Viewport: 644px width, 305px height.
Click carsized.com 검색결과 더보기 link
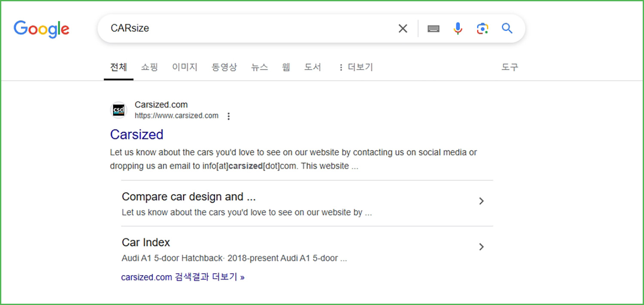point(183,277)
